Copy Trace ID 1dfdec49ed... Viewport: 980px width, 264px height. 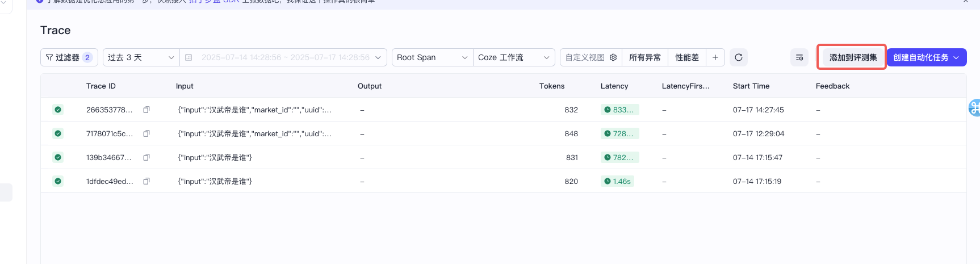pos(146,181)
